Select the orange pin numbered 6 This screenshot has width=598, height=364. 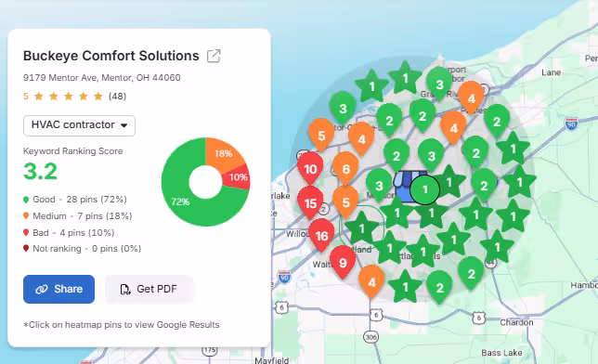tap(345, 168)
